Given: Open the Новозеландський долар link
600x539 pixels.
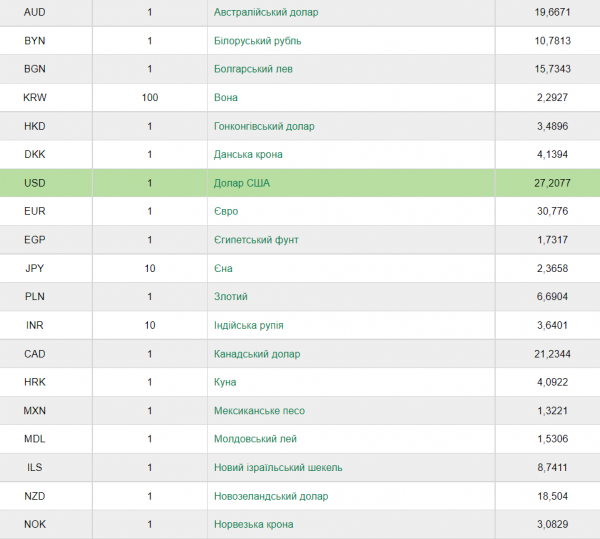Looking at the screenshot, I should coord(271,496).
